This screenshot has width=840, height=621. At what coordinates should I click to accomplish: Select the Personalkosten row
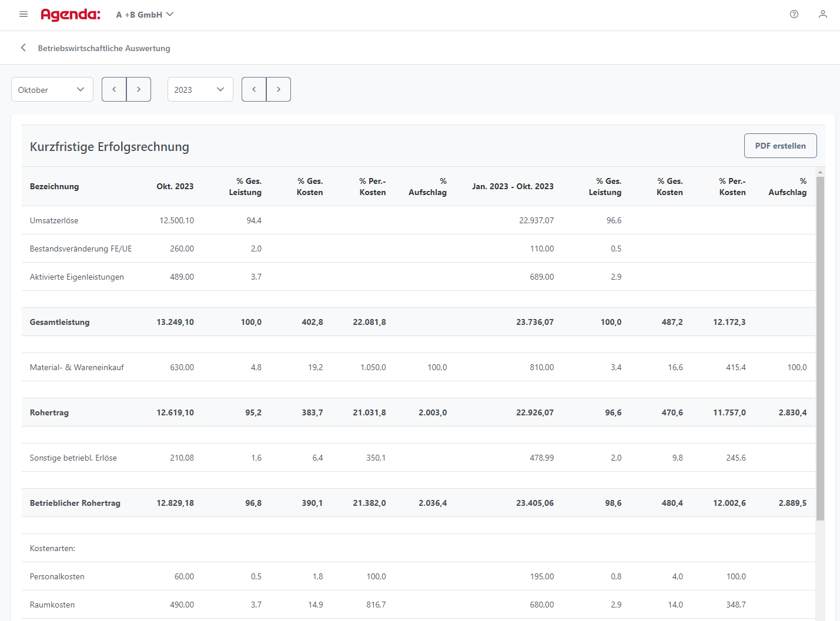57,576
